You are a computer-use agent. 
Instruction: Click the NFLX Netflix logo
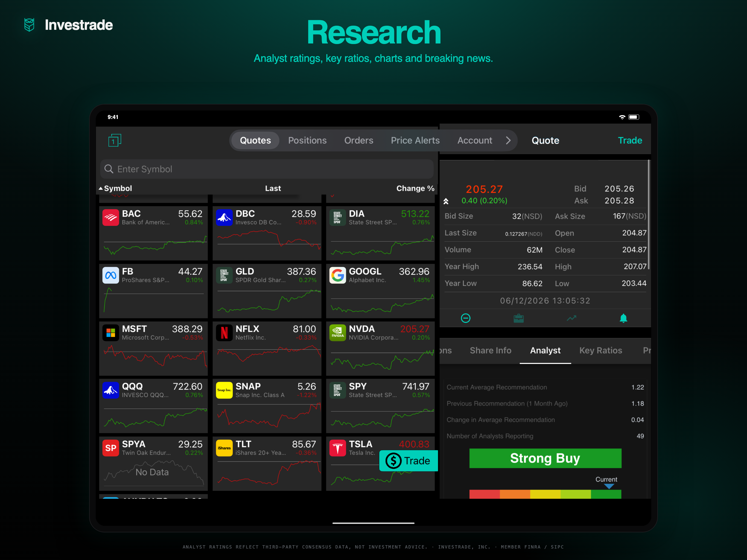click(224, 333)
